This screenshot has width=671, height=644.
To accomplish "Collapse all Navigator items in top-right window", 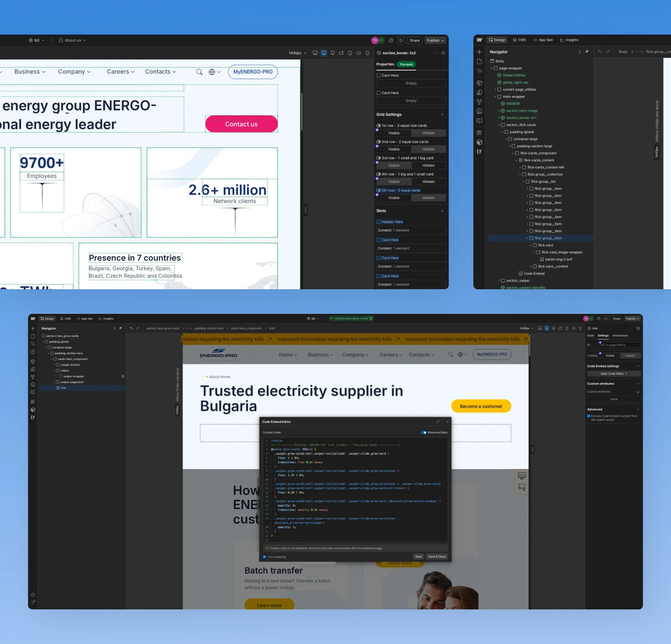I will tap(579, 52).
